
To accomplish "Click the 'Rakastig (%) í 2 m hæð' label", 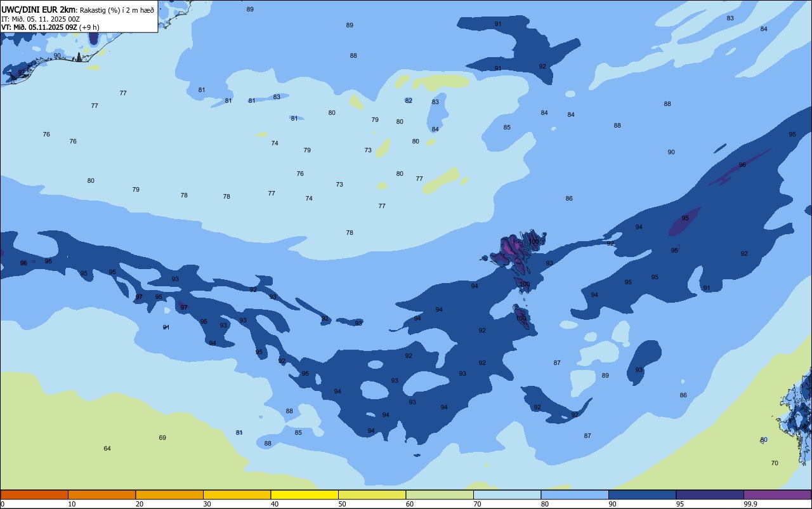I will (117, 10).
